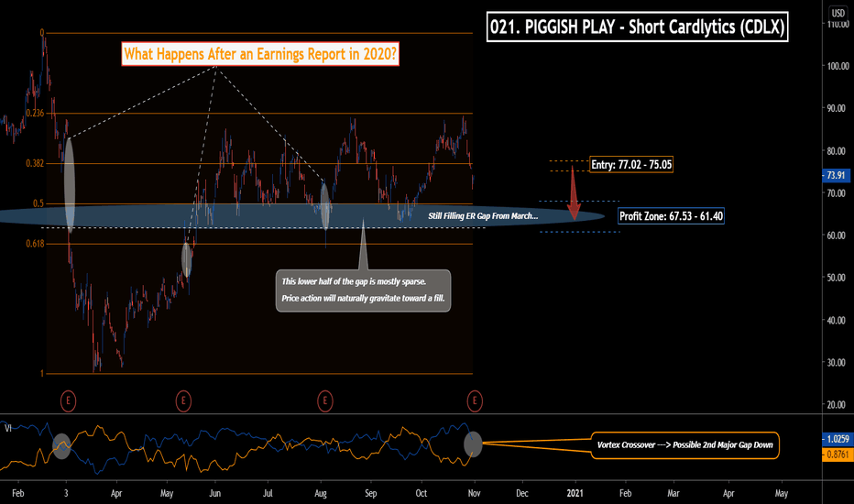Select the 73.91 current price label
The image size is (854, 504).
click(x=836, y=175)
